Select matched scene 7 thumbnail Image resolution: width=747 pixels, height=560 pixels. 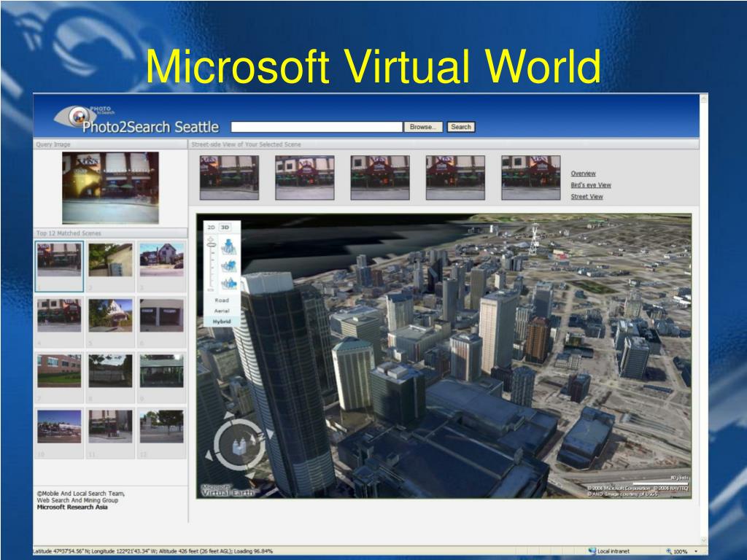59,371
